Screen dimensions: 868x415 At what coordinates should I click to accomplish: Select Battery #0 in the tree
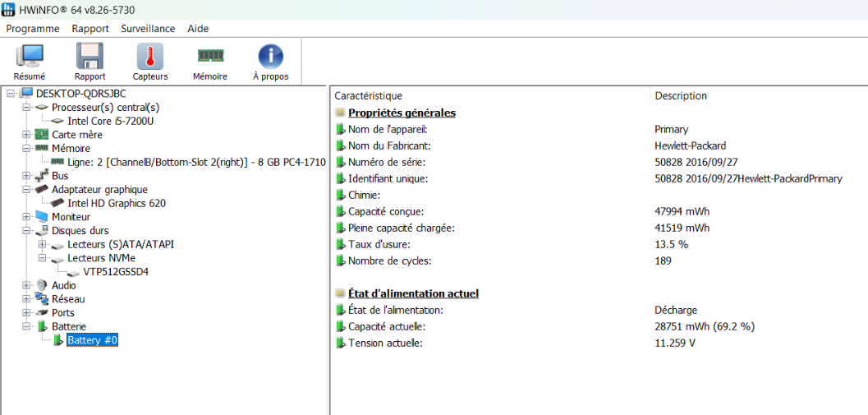click(x=93, y=340)
